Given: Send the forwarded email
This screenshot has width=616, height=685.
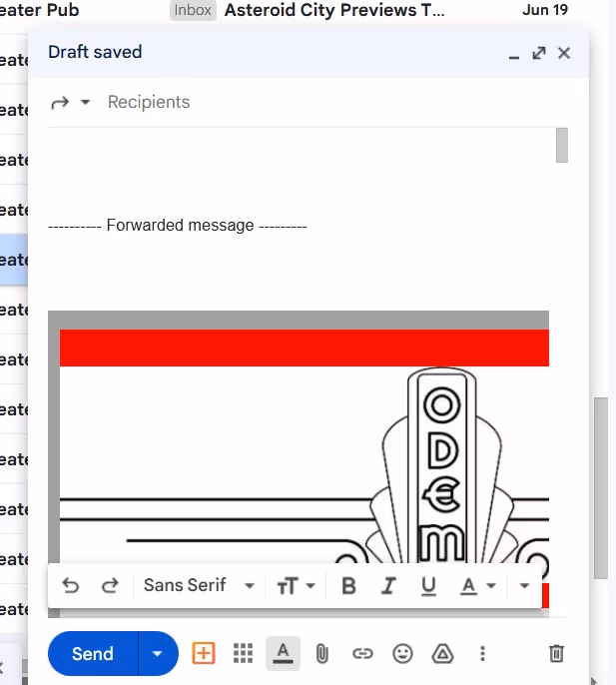Looking at the screenshot, I should (93, 653).
